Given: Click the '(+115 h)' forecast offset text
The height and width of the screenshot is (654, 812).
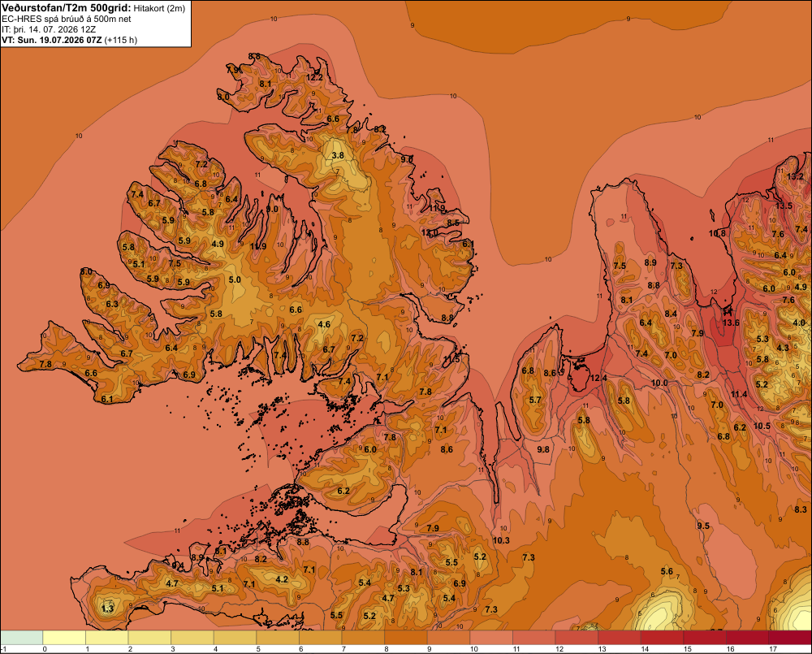Looking at the screenshot, I should (121, 40).
